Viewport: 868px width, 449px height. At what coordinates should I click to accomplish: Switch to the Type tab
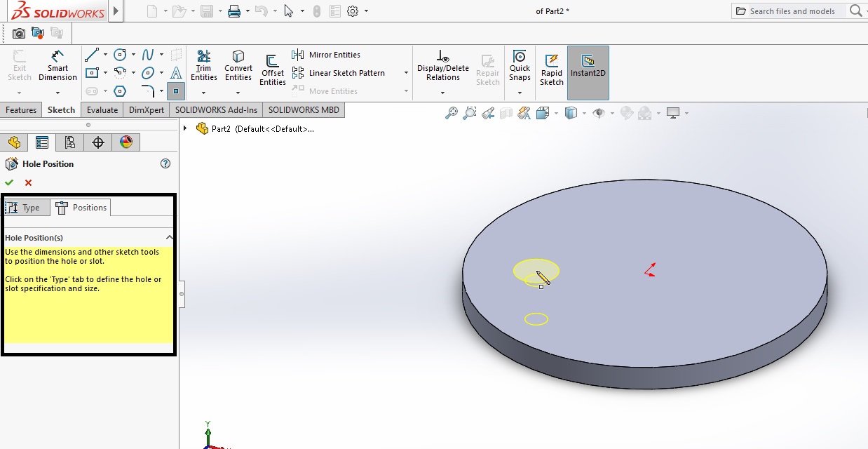tap(27, 207)
